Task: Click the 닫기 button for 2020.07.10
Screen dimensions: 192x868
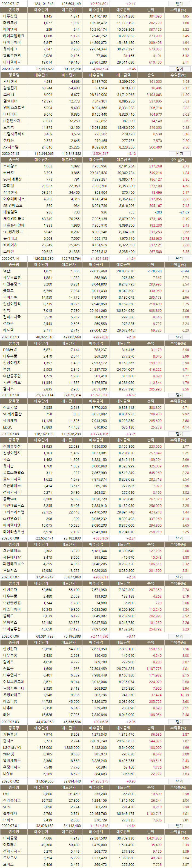Action: pyautogui.click(x=179, y=395)
